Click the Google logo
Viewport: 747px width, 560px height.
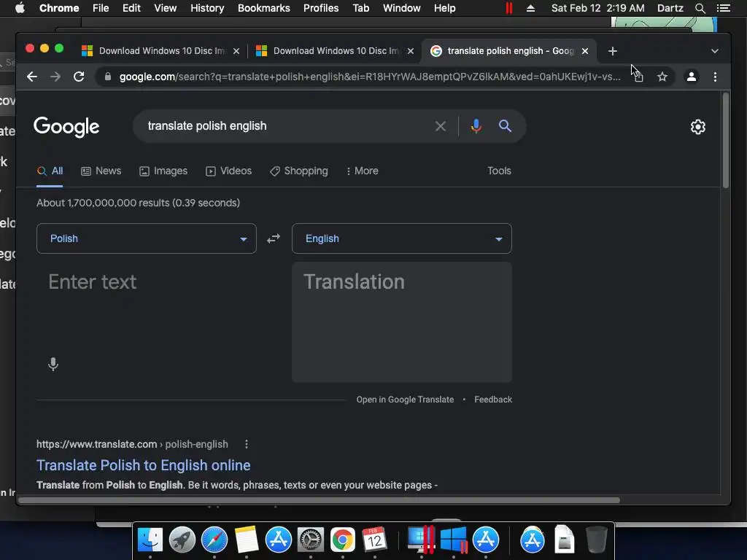pos(66,127)
